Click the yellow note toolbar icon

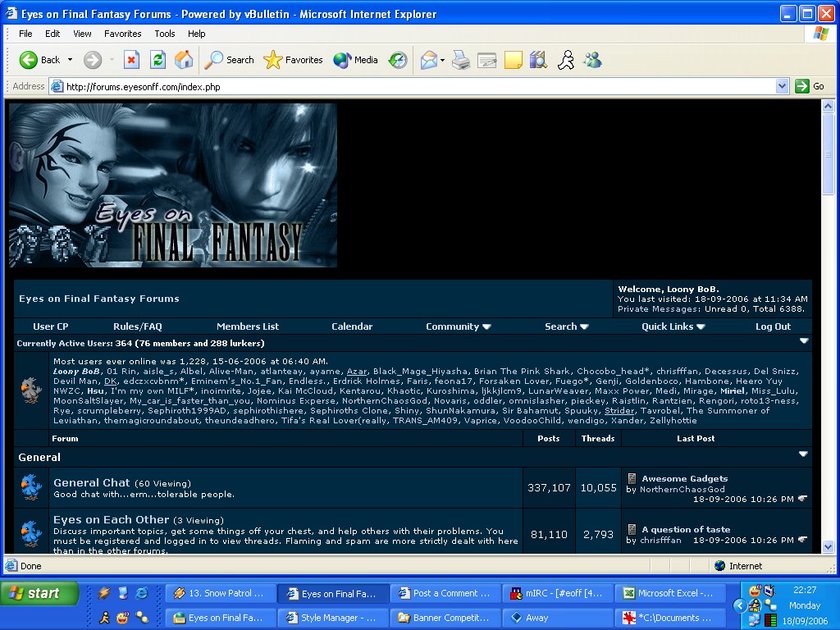pyautogui.click(x=514, y=60)
